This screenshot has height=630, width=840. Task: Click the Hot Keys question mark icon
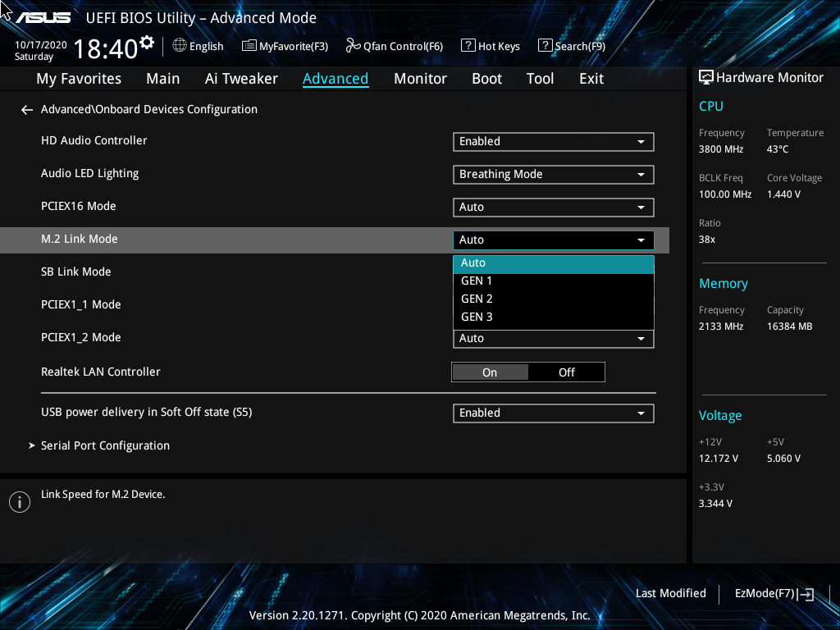[x=468, y=46]
